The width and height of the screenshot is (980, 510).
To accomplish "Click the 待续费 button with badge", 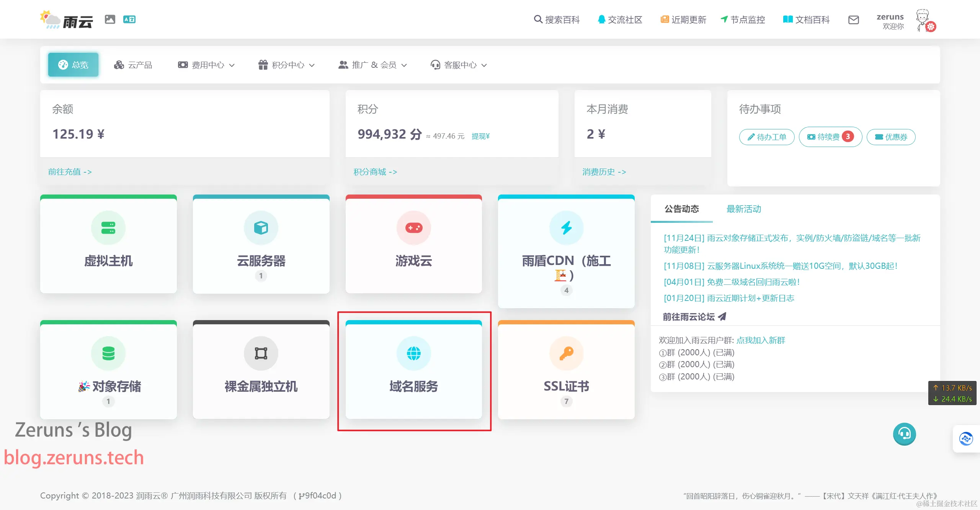I will tap(830, 137).
